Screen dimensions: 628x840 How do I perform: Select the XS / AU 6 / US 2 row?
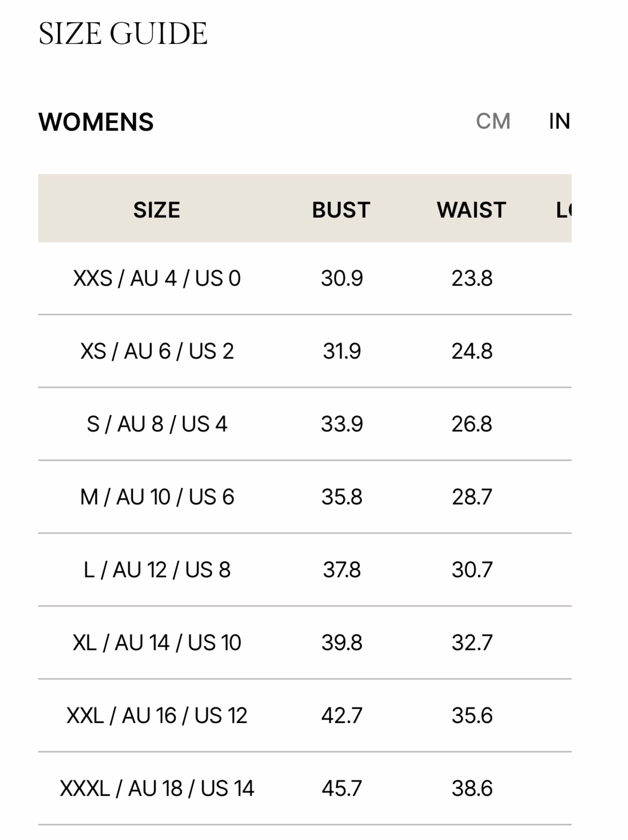[x=305, y=351]
